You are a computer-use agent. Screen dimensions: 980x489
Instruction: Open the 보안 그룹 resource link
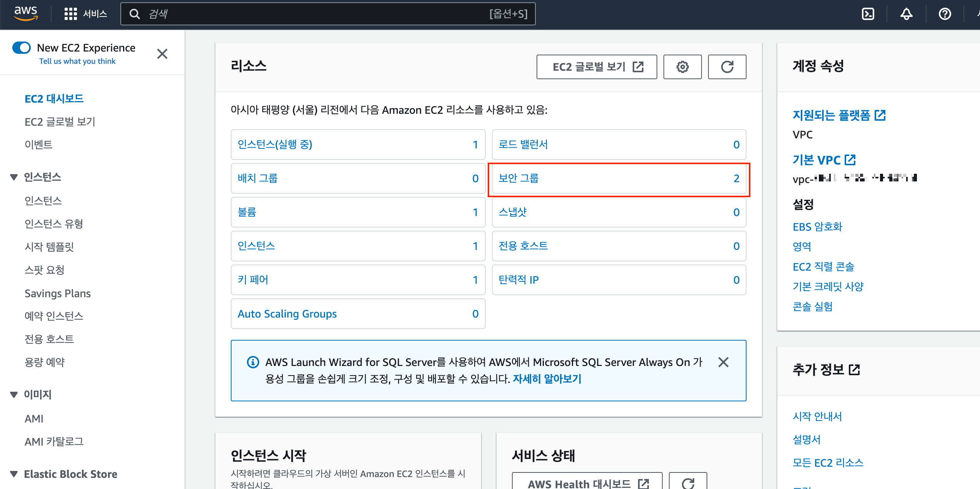coord(518,178)
